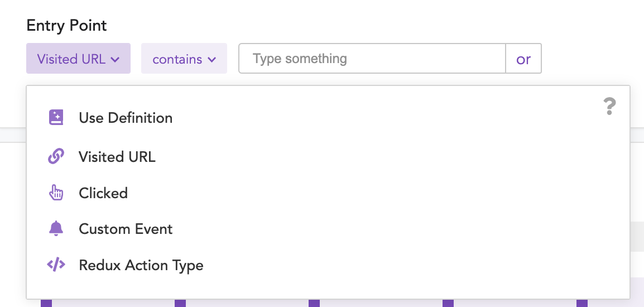Choose Visited URL from the list
The width and height of the screenshot is (644, 307).
[117, 157]
